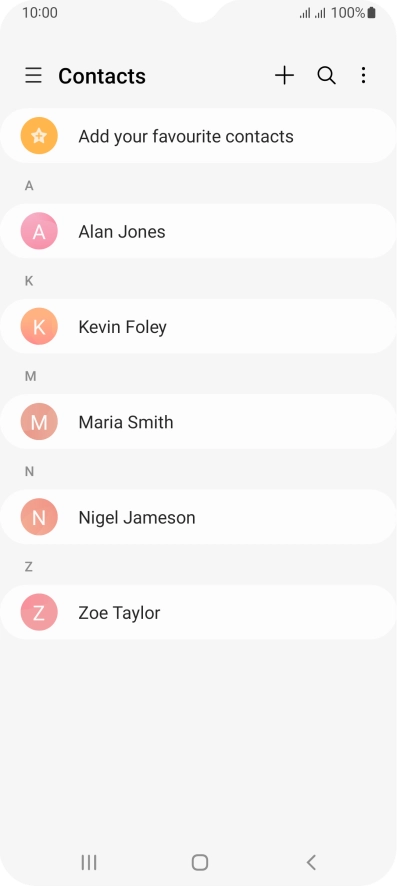
Task: Open the hamburger navigation menu
Action: click(x=33, y=75)
